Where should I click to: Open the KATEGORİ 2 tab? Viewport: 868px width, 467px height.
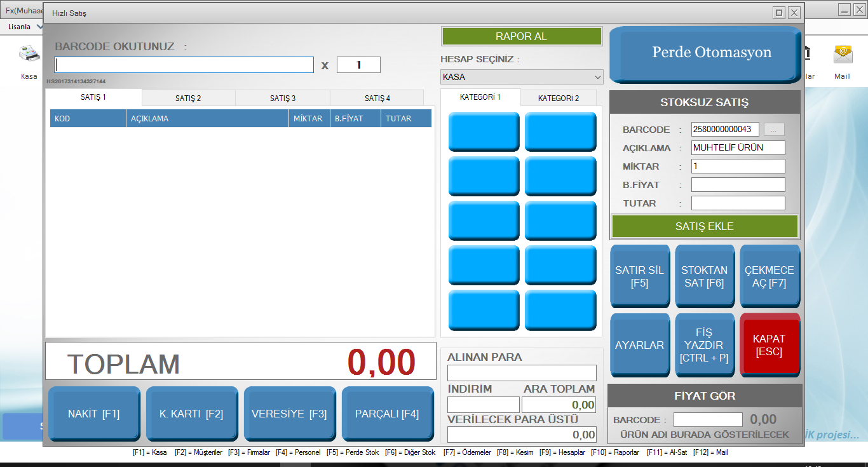tap(558, 98)
